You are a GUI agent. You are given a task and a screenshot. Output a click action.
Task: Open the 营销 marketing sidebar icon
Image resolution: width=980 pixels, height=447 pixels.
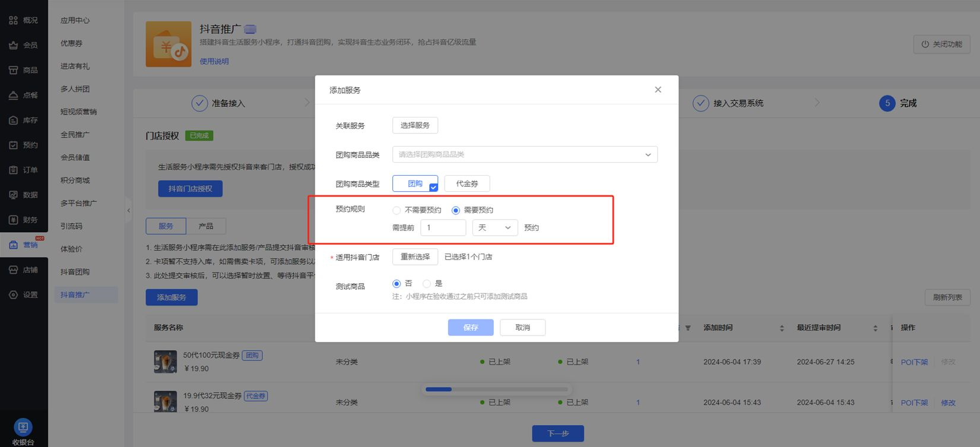[13, 245]
